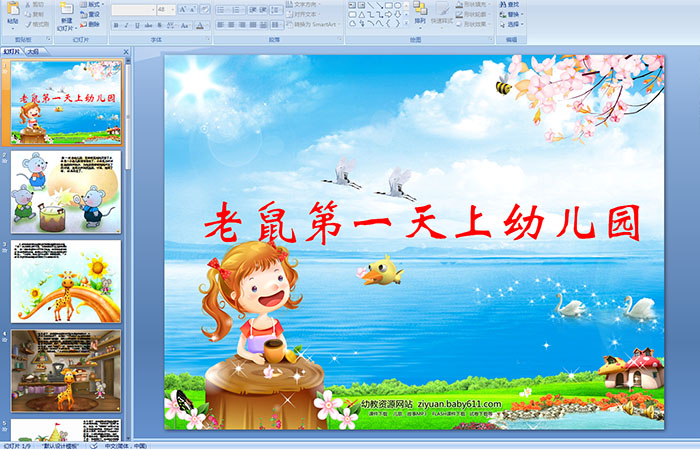Image resolution: width=700 pixels, height=449 pixels.
Task: Toggle bold text formatting
Action: (x=114, y=25)
